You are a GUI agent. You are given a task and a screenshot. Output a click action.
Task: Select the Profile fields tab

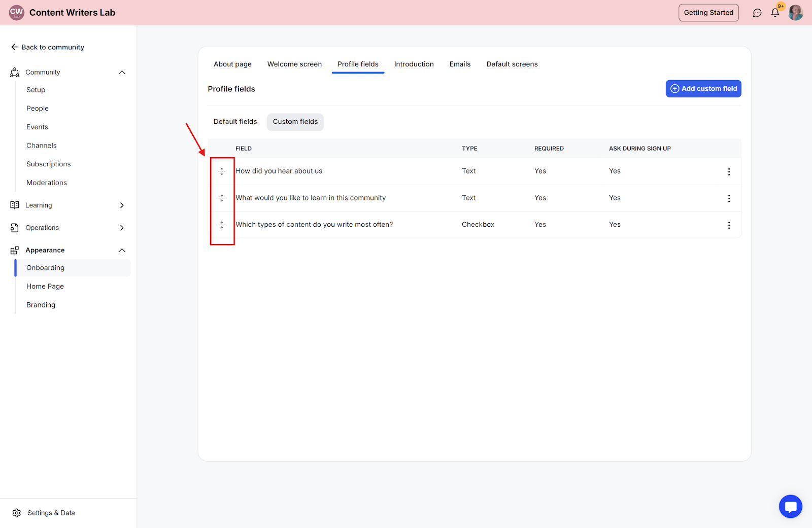[x=358, y=64]
